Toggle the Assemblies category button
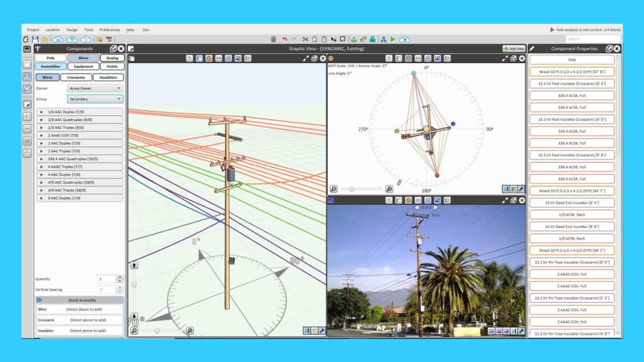Viewport: 644px width, 362px height. tap(50, 66)
